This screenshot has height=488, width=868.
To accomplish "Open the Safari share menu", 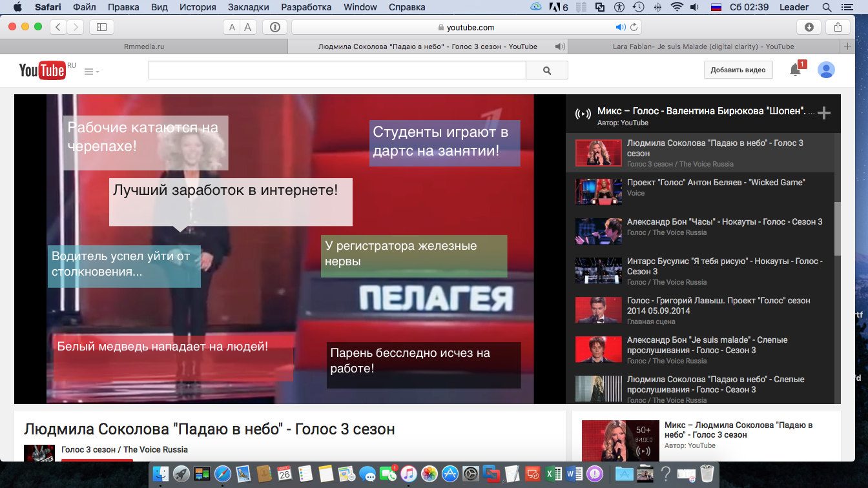I will [x=838, y=27].
